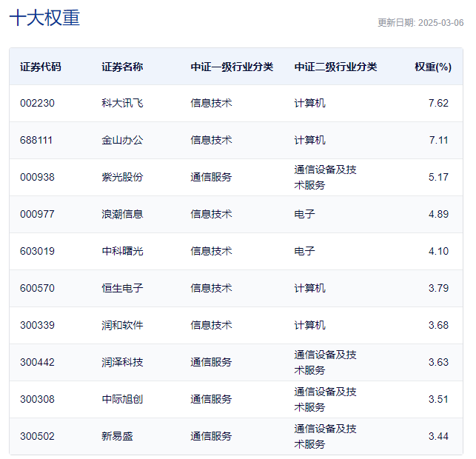This screenshot has width=476, height=459.
Task: Select stock name 科大讯飞
Action: point(122,103)
